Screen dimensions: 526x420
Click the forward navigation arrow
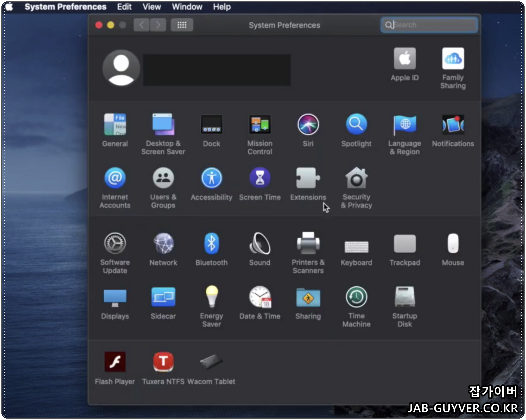click(158, 25)
